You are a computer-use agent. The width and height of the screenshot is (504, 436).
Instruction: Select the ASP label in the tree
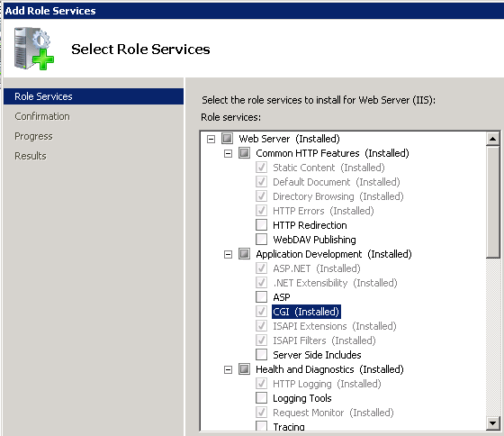pyautogui.click(x=282, y=297)
